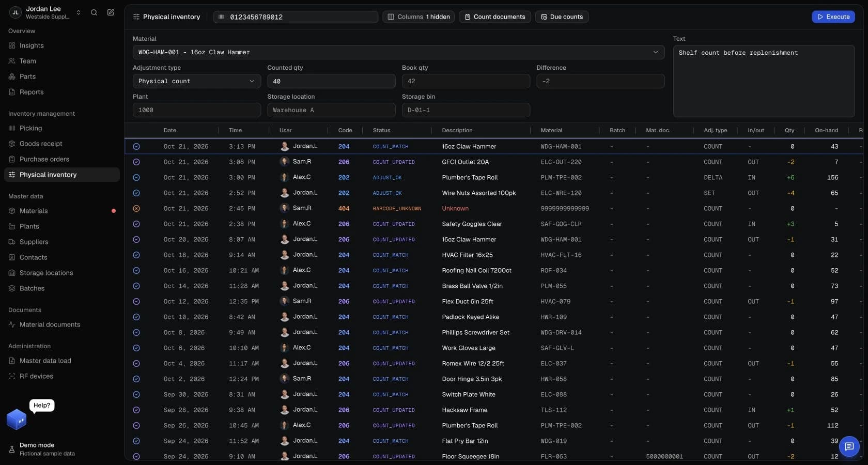Click the Suppliers icon in the sidebar
This screenshot has width=868, height=465.
[12, 242]
